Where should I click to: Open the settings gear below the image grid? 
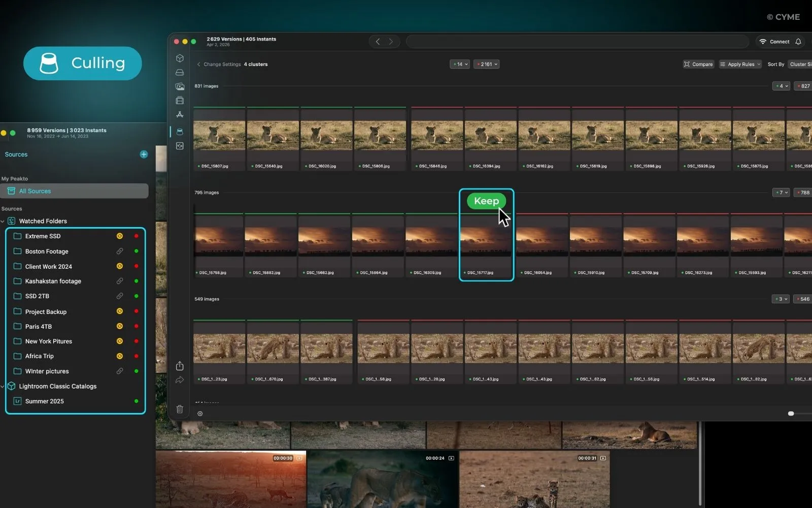(x=200, y=414)
